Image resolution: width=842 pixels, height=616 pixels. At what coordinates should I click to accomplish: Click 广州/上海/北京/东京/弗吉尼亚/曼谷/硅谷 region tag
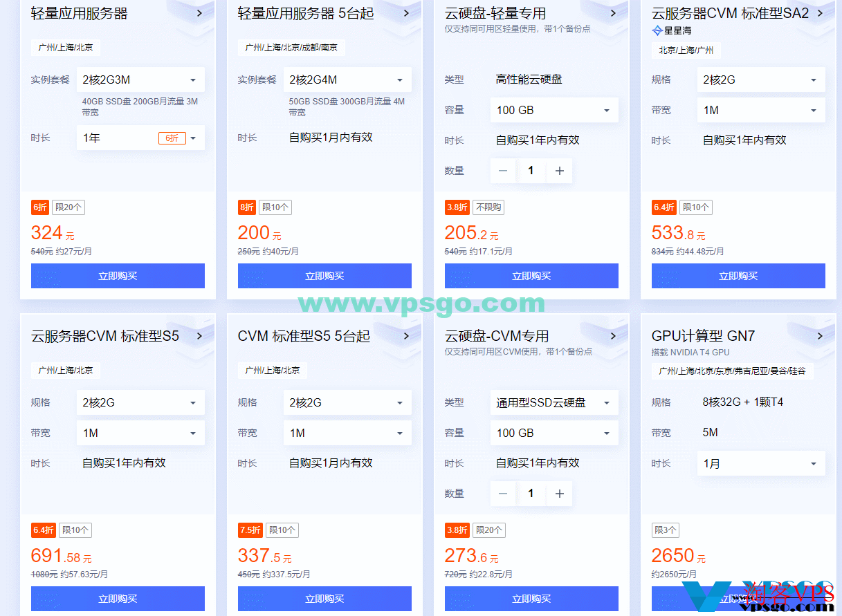733,371
